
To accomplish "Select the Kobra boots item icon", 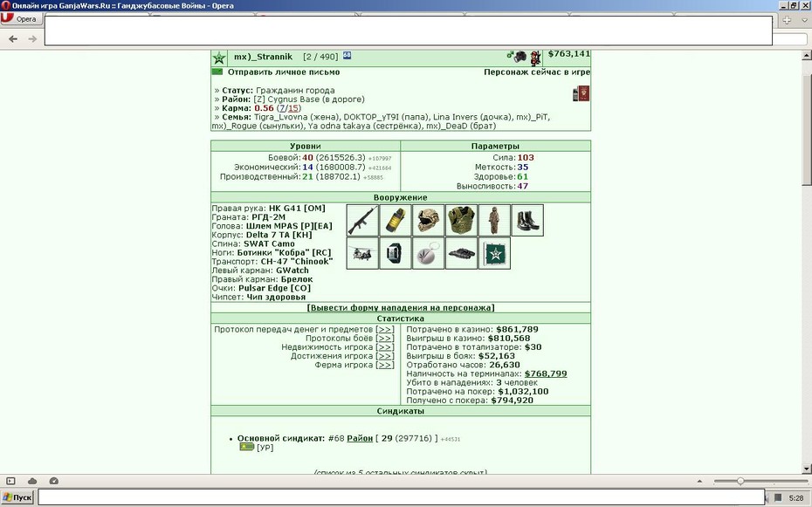I will 527,221.
